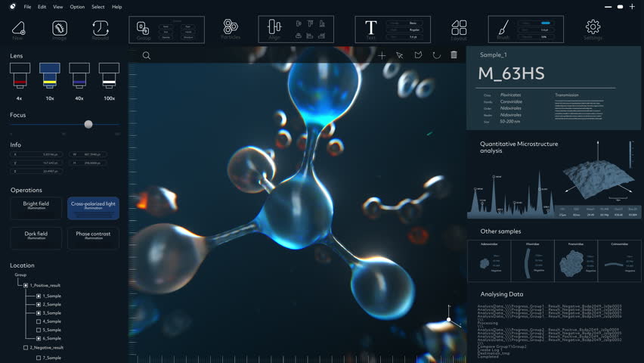Viewport: 644px width, 363px height.
Task: Click the Text tool Regular style field
Action: tap(404, 30)
